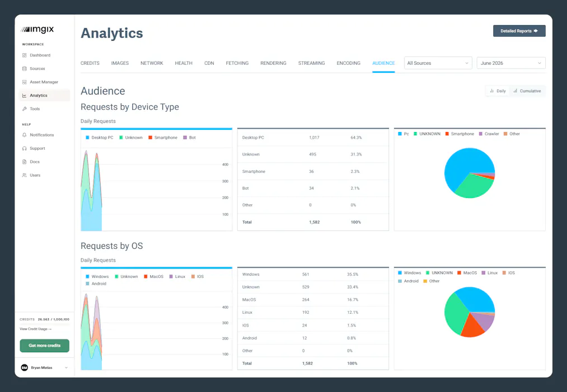Click the Detailed Reports button

point(519,31)
